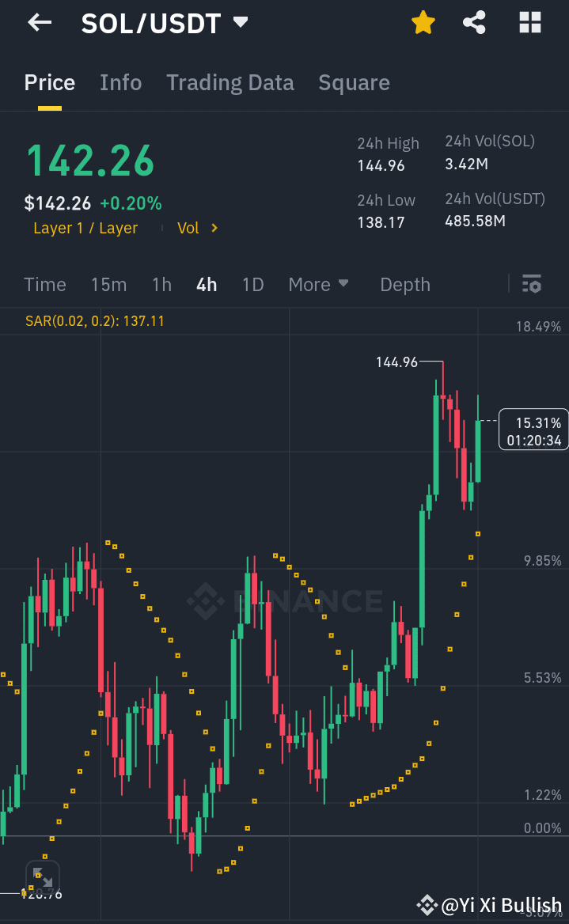The height and width of the screenshot is (924, 569).
Task: Tap the @Yi Xi Bullish watermark logo
Action: tap(428, 905)
